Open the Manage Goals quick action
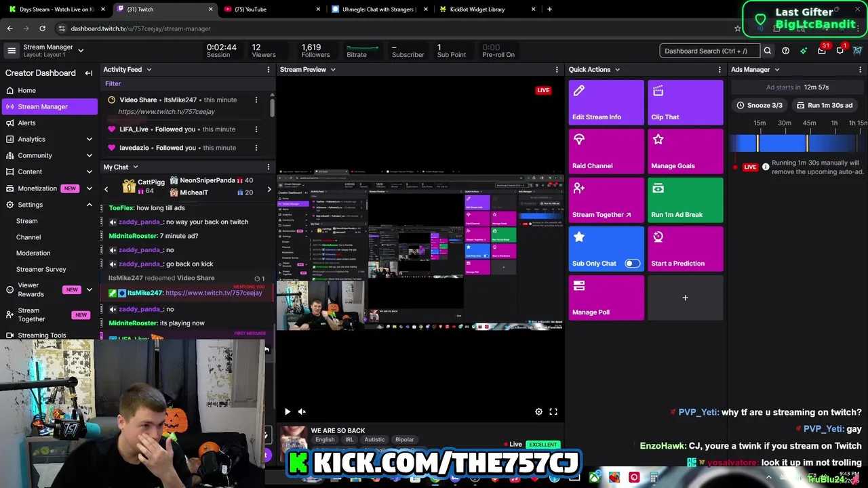Image resolution: width=868 pixels, height=488 pixels. pos(685,151)
